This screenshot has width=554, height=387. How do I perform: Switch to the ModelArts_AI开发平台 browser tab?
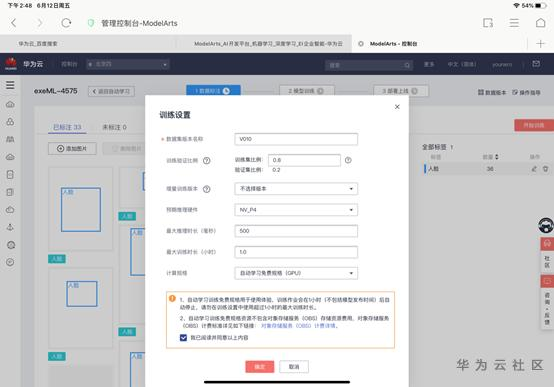[268, 44]
